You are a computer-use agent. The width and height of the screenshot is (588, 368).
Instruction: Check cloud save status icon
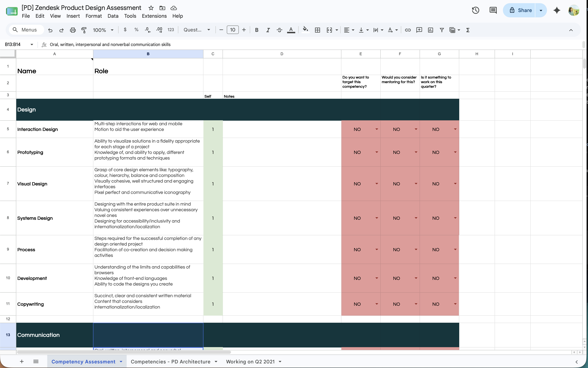174,8
